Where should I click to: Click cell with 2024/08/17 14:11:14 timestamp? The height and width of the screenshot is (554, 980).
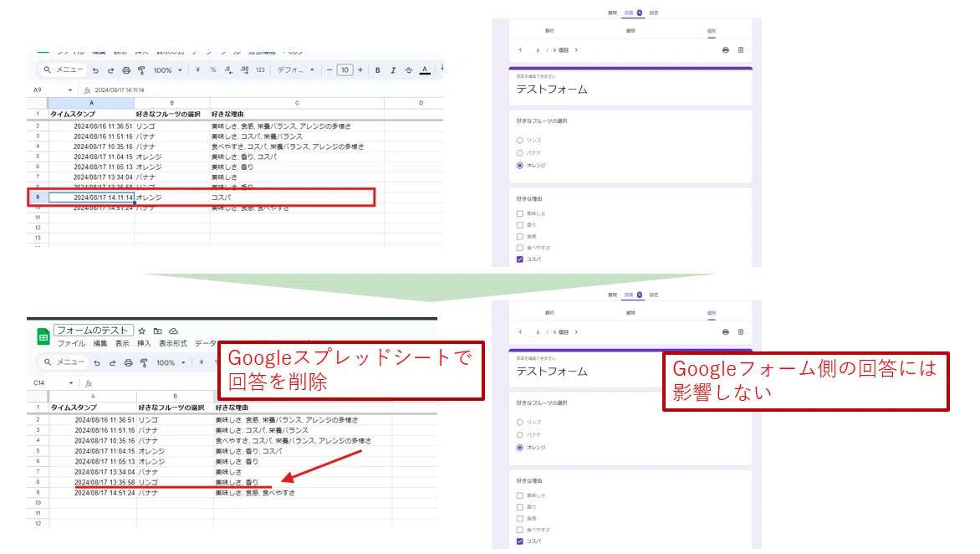91,197
